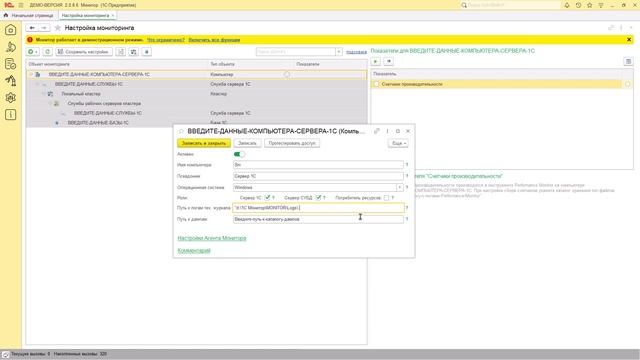640x360 pixels.
Task: Click the Объект мониторинга column header
Action: [117, 64]
